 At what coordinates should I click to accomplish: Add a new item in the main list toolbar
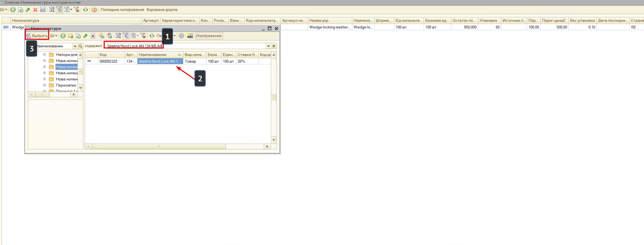click(13, 10)
